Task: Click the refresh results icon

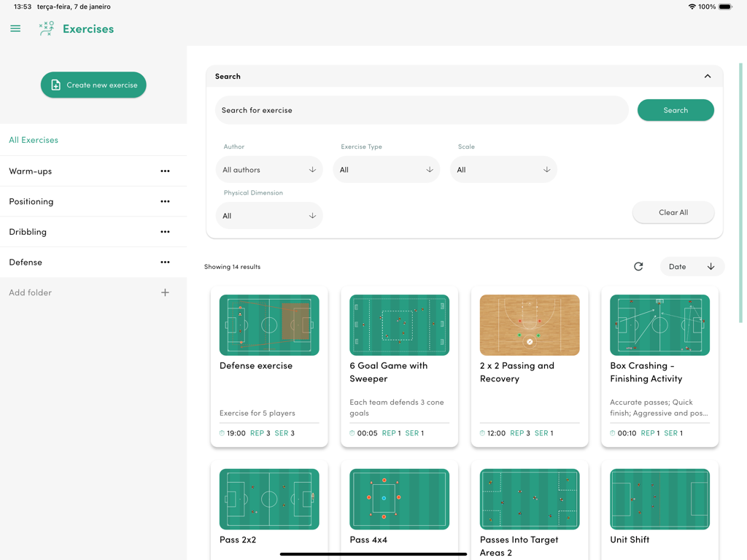Action: pos(638,266)
